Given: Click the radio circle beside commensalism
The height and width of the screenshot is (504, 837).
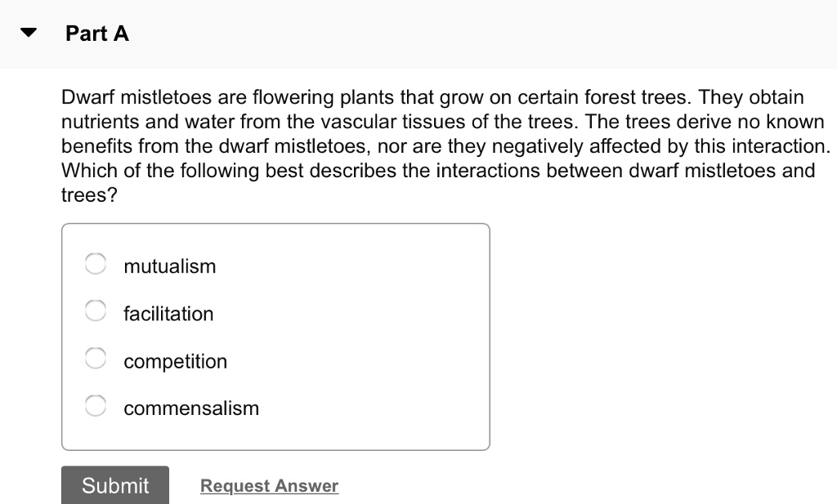Looking at the screenshot, I should (95, 404).
